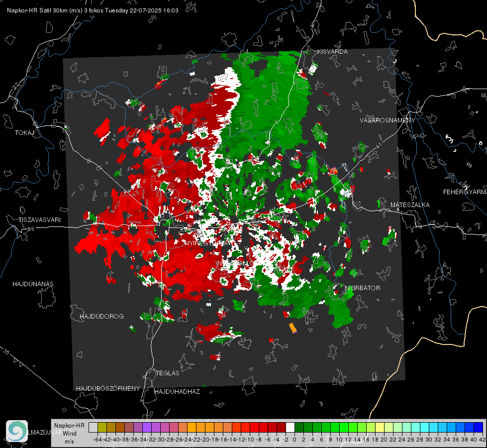Click the road number 36 marker
Viewport: 487px width, 448px height.
click(x=31, y=229)
